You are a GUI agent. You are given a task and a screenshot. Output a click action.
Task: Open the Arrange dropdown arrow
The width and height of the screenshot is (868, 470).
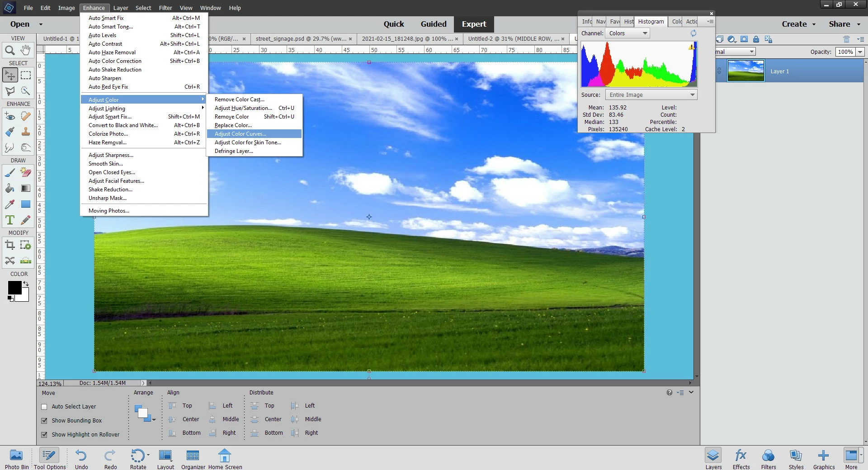(x=154, y=420)
